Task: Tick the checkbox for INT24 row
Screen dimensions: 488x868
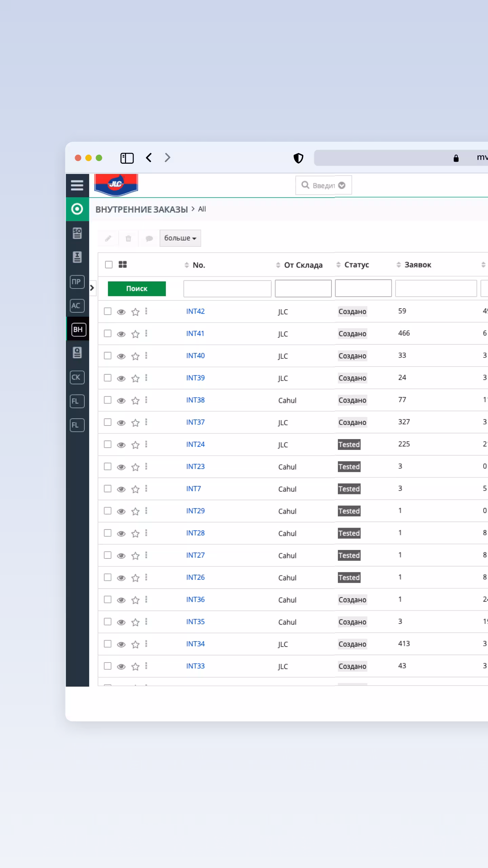Action: (108, 444)
